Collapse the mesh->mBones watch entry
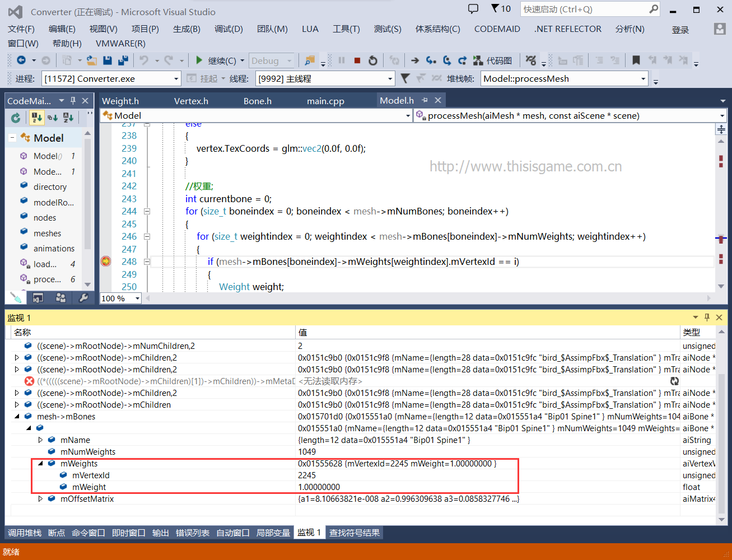 pos(17,417)
